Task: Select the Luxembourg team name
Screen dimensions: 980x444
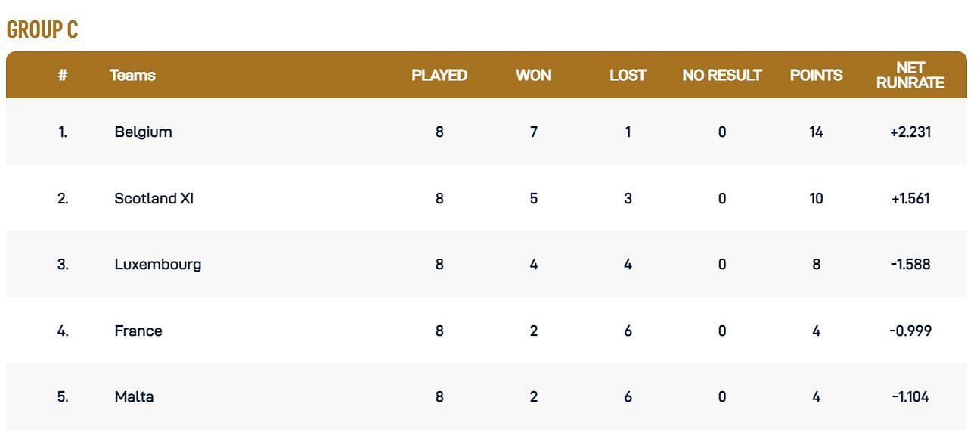Action: (x=158, y=264)
